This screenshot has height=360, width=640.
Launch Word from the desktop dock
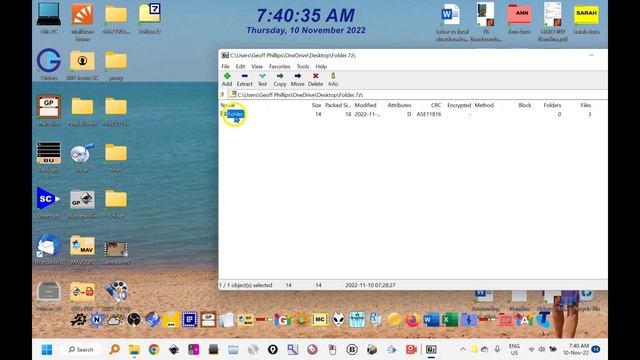coord(431,320)
